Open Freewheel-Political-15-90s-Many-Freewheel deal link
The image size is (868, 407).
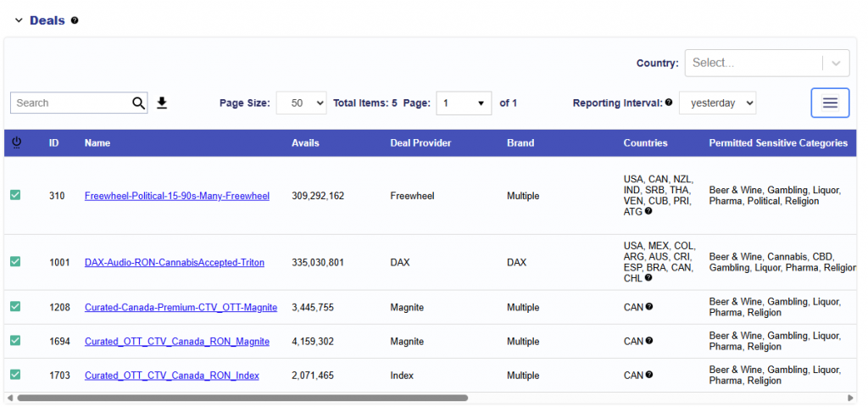click(176, 196)
